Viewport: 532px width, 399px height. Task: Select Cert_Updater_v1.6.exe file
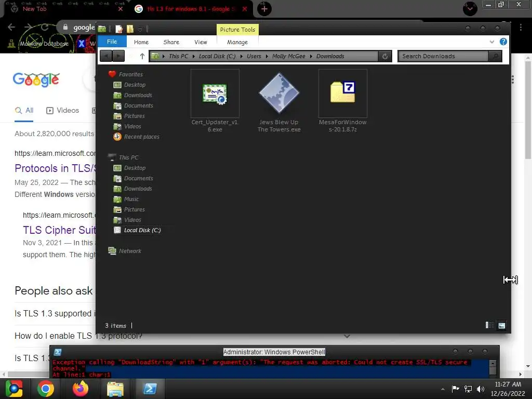[215, 101]
